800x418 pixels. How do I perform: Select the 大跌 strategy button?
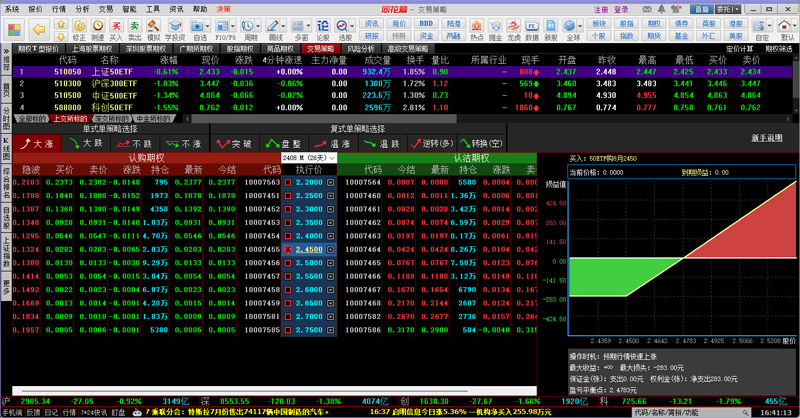[x=86, y=144]
